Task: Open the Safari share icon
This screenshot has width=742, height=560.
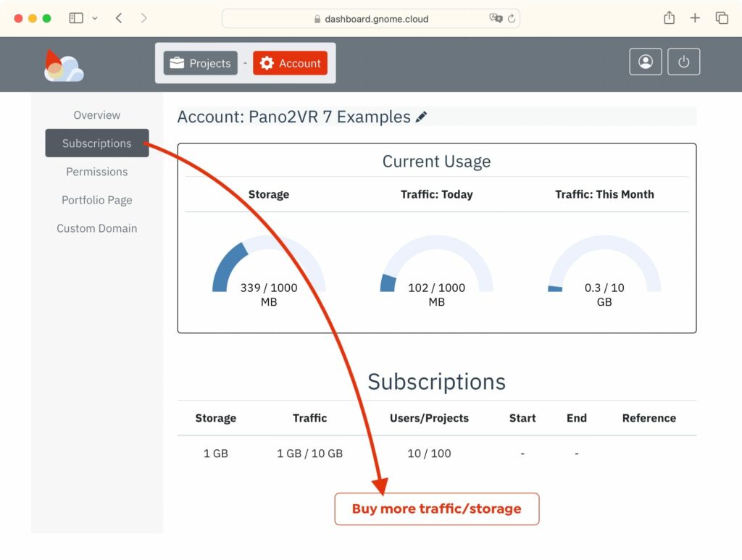Action: click(x=669, y=17)
